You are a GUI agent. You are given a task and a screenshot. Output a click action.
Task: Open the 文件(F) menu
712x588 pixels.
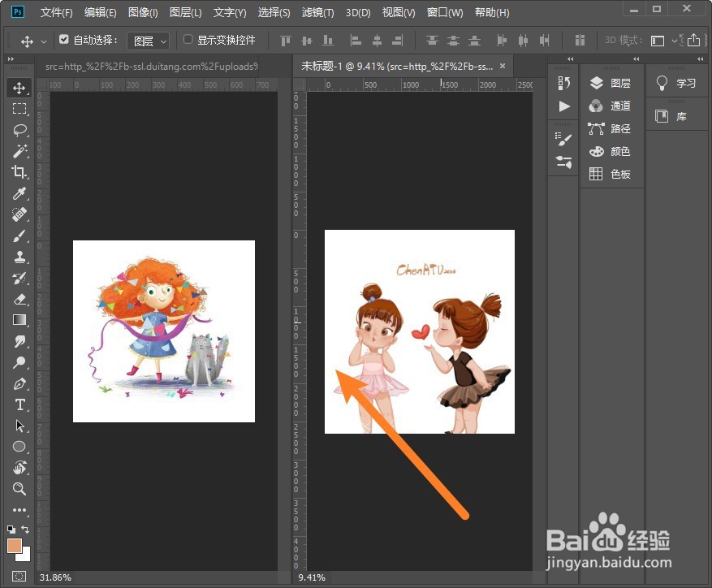(56, 13)
